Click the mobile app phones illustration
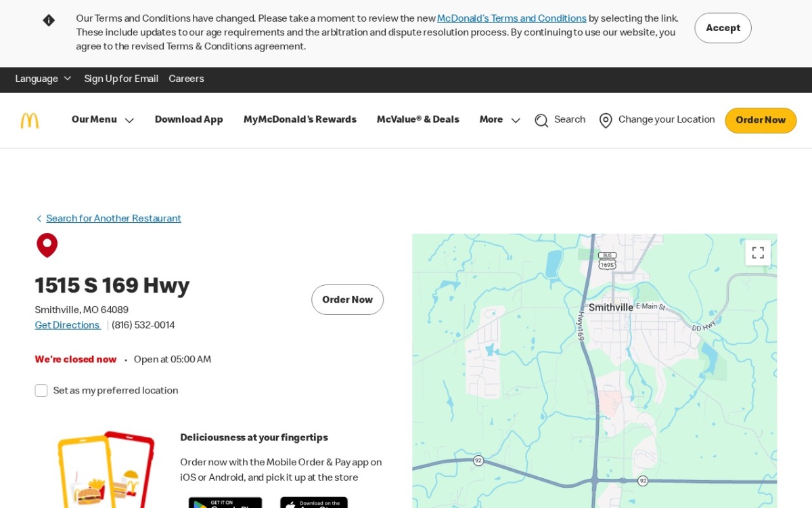 click(x=107, y=470)
